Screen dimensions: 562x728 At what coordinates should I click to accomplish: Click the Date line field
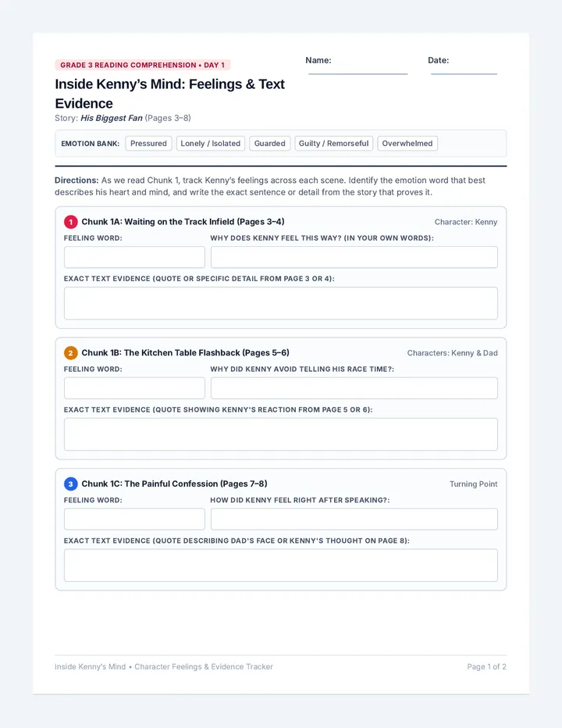click(x=464, y=67)
